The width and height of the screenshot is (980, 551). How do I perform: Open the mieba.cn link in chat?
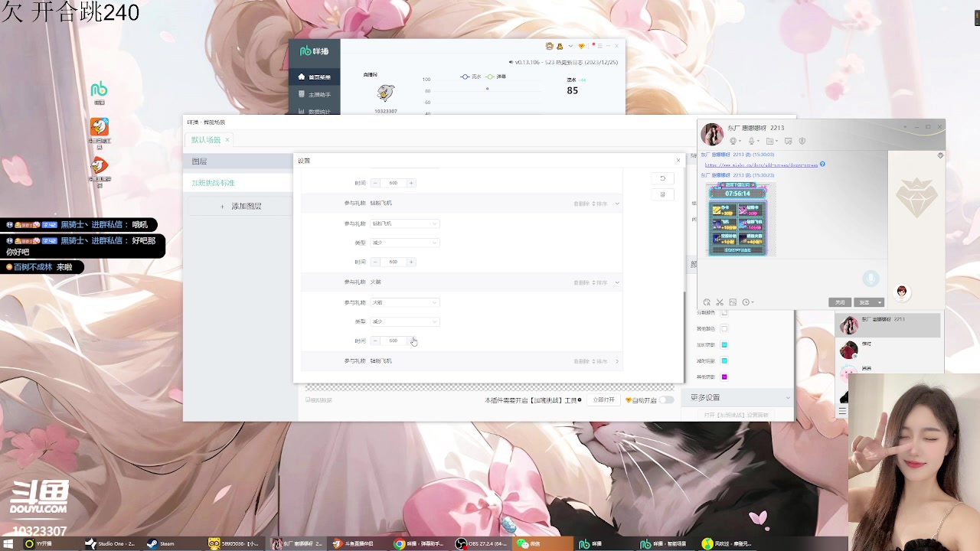click(x=761, y=165)
